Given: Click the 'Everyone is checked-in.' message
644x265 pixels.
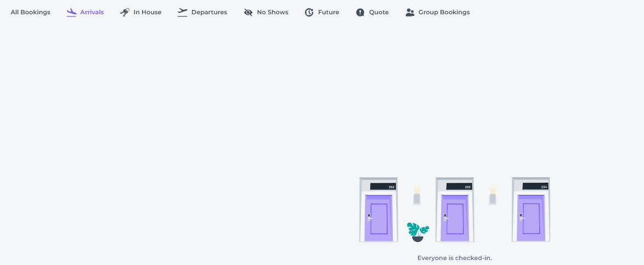Looking at the screenshot, I should [455, 258].
